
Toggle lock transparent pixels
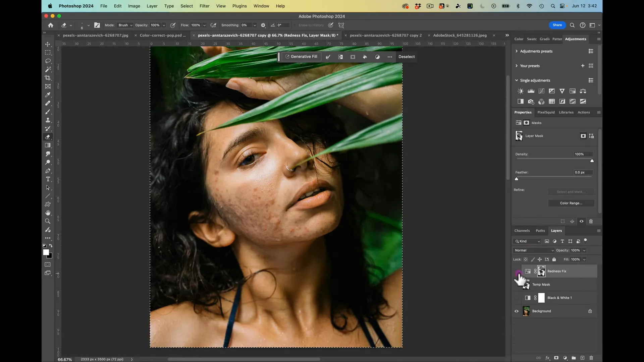tap(526, 259)
